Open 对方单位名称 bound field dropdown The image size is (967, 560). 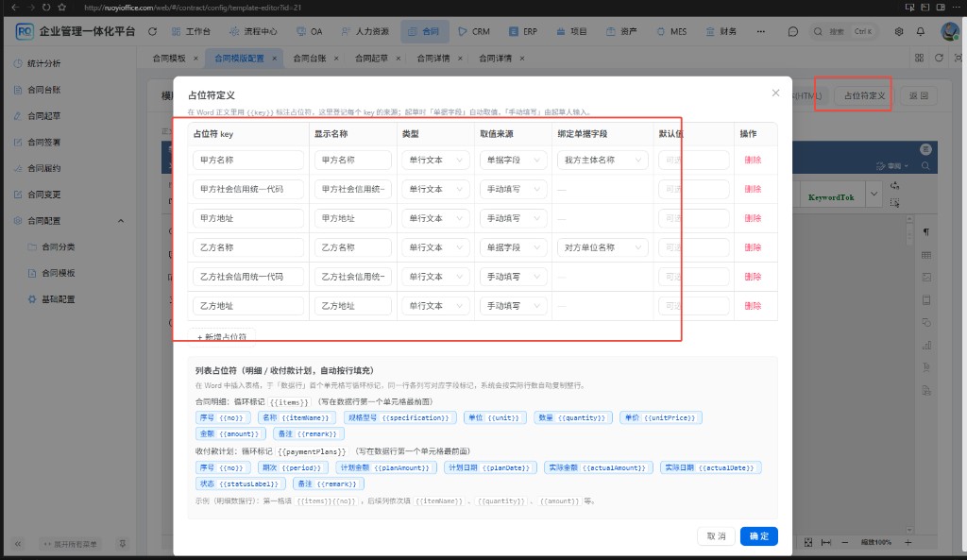click(602, 247)
